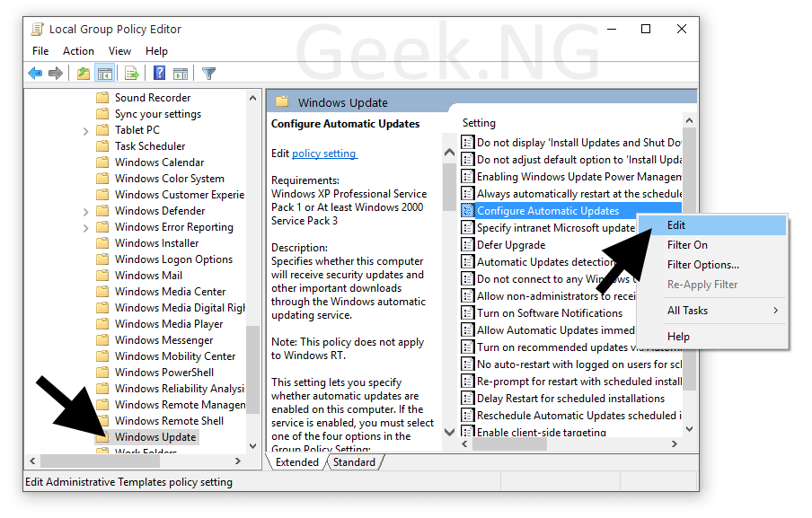
Task: Open the File menu
Action: [40, 50]
